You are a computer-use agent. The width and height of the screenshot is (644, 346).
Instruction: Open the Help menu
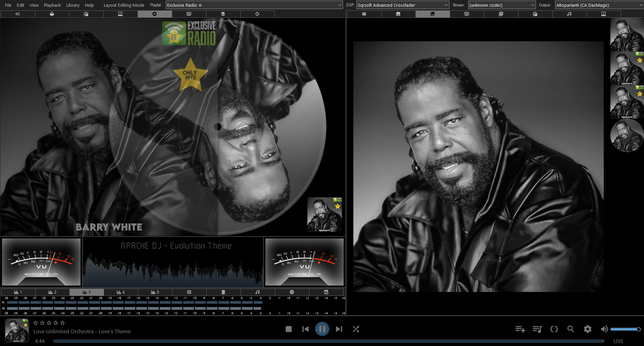[89, 5]
